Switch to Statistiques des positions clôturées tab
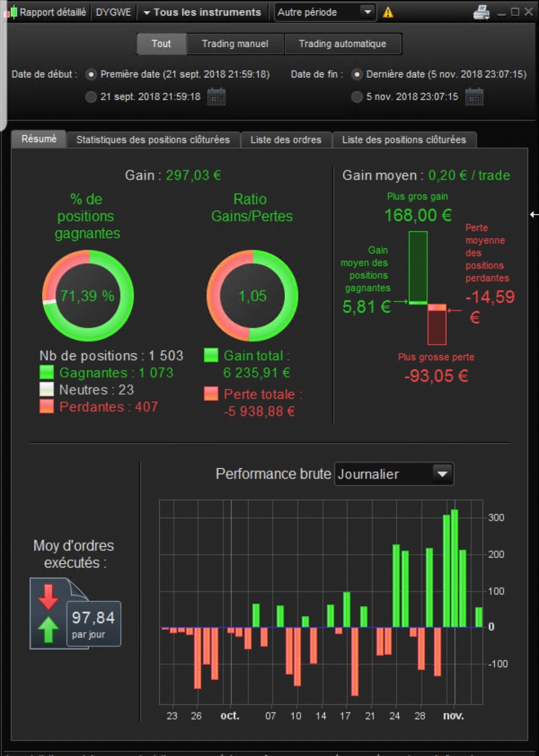Viewport: 539px width, 756px height. pos(153,140)
